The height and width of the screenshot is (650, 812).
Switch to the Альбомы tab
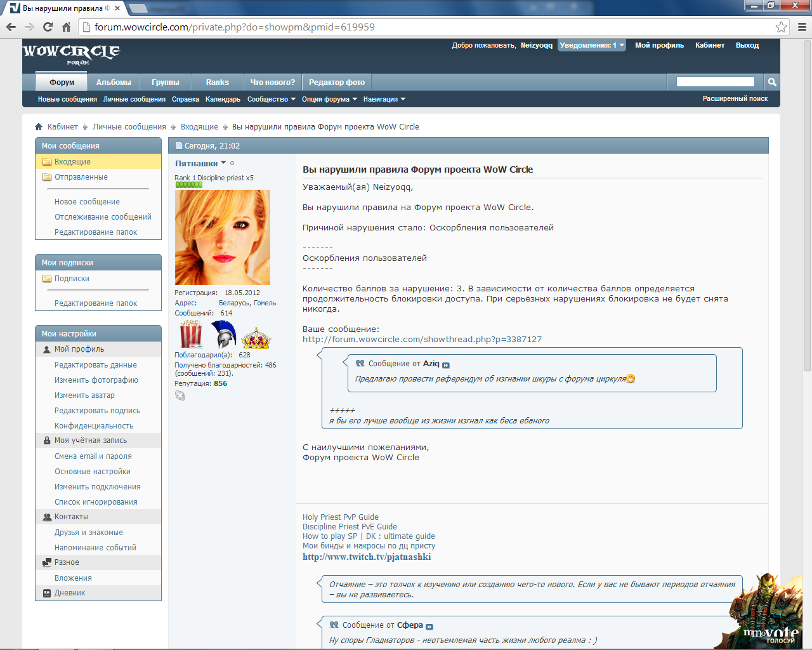click(114, 82)
